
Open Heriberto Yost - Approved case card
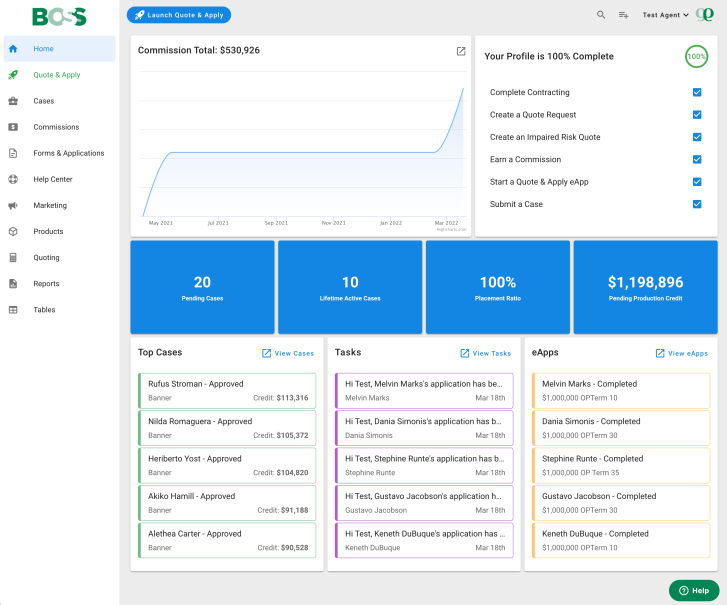227,465
